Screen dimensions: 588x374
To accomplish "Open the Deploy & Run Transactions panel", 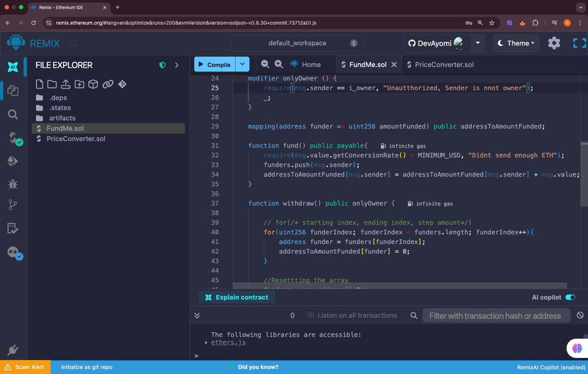I will click(x=13, y=161).
